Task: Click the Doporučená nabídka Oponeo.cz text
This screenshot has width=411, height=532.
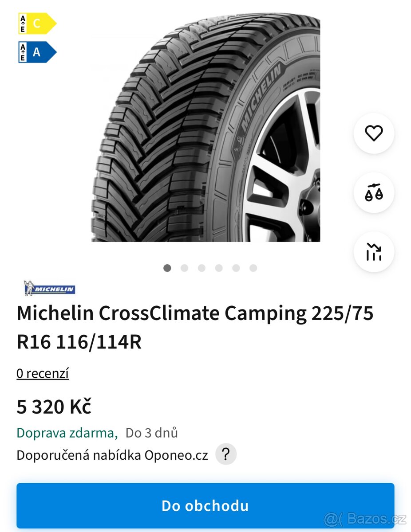Action: click(x=112, y=455)
